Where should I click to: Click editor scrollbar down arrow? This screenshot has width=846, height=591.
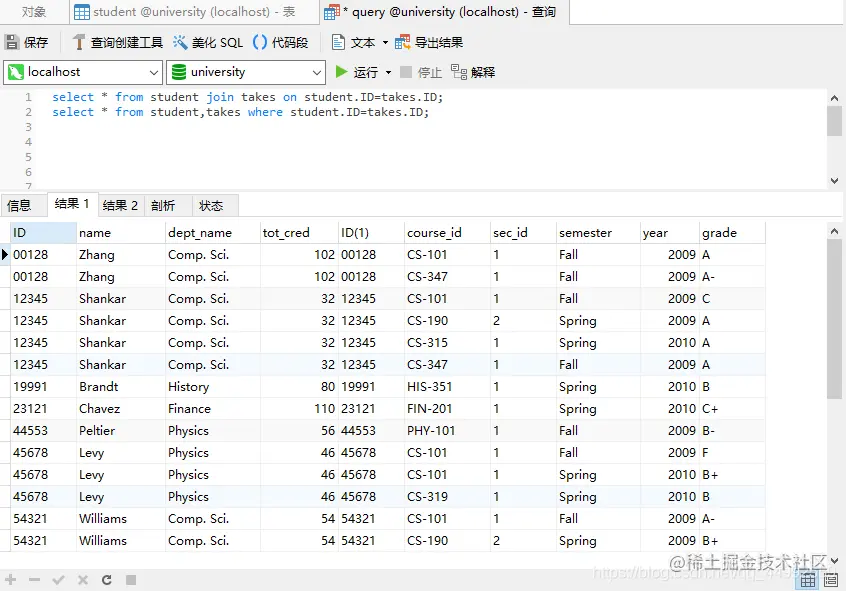tap(834, 181)
